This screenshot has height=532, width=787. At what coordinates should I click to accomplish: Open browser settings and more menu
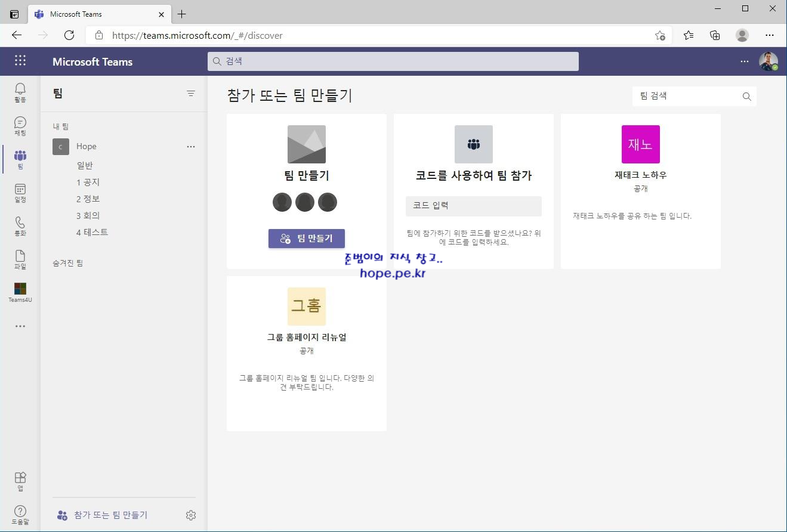coord(770,35)
